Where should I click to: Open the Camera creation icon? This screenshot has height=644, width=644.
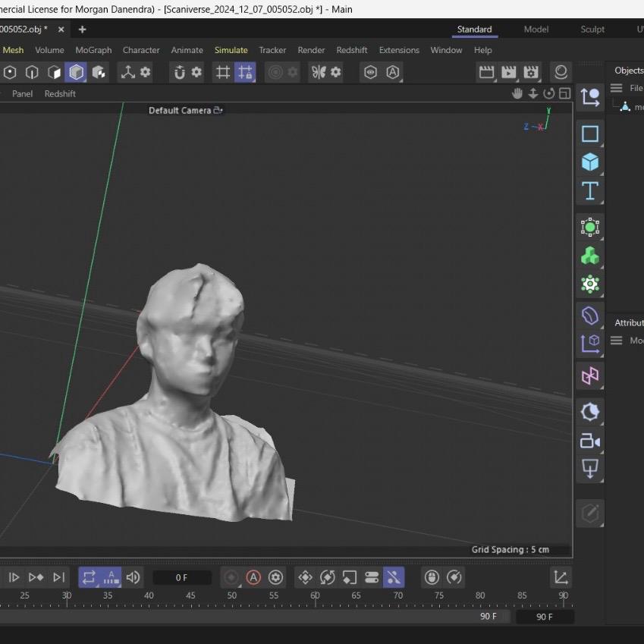point(590,440)
